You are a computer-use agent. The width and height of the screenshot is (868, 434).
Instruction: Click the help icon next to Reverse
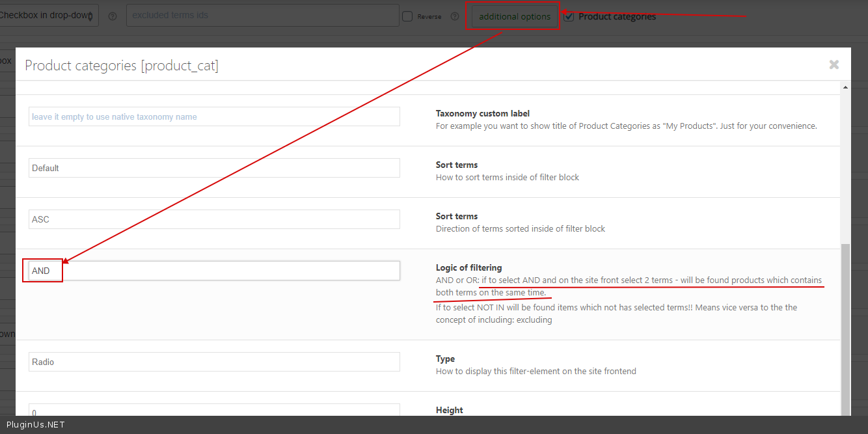[x=454, y=16]
